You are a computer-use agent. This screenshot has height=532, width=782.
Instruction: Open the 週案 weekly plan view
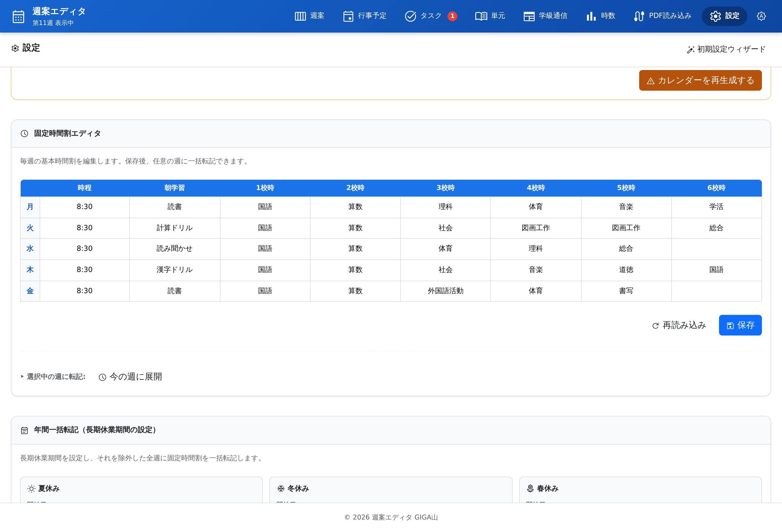tap(309, 16)
